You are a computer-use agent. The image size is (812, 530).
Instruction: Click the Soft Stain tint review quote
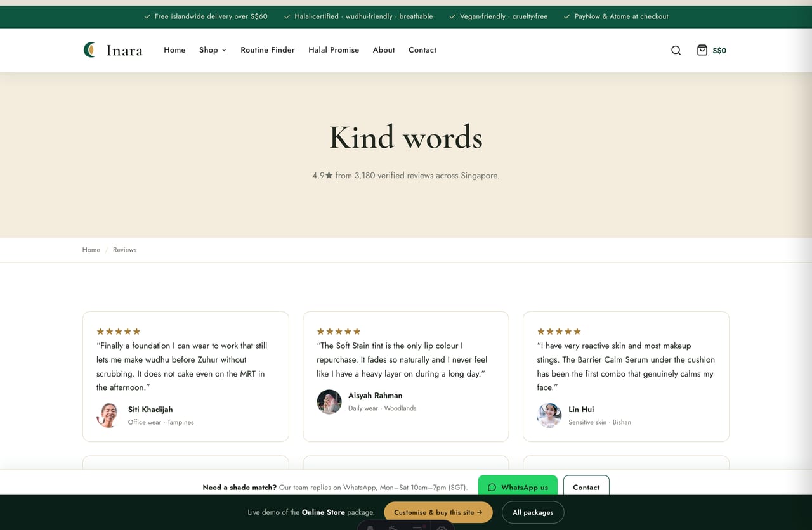[x=402, y=359]
